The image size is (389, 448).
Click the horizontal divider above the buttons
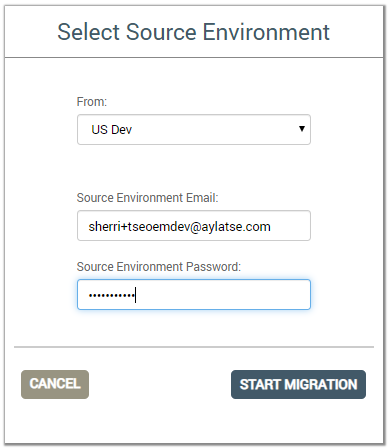pos(194,347)
